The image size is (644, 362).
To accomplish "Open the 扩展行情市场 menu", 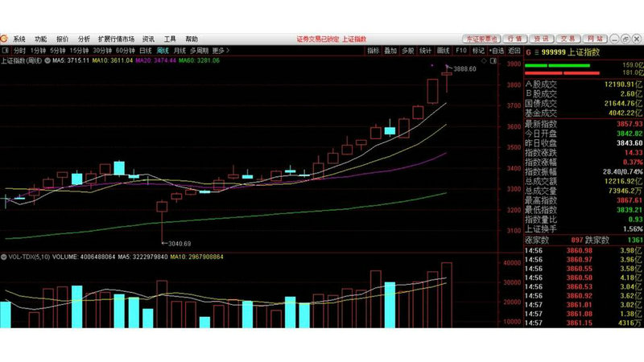I will pos(116,38).
